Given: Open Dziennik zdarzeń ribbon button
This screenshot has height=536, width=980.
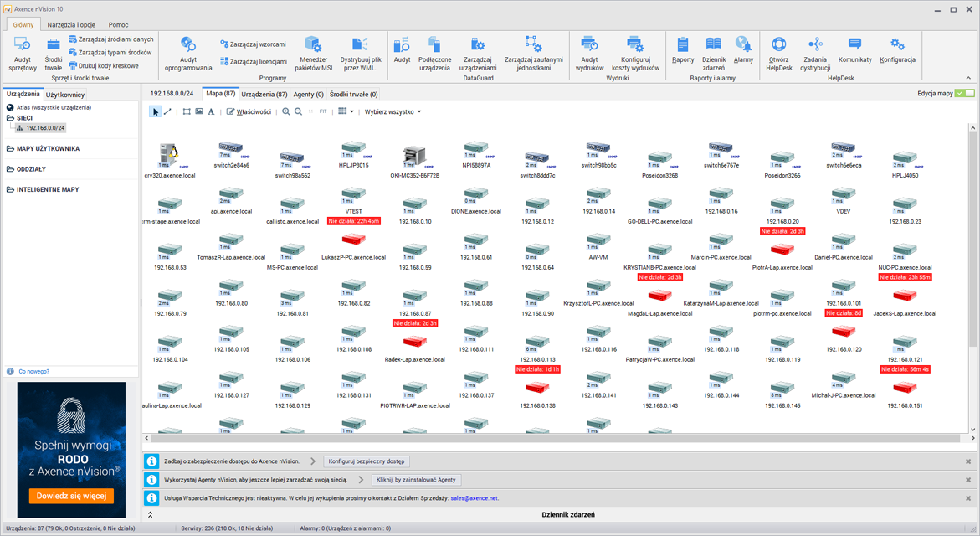Looking at the screenshot, I should coord(714,54).
